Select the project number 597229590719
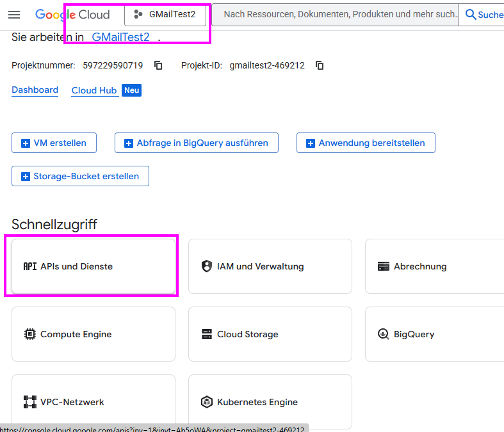Screen dimensions: 504x432 (113, 65)
